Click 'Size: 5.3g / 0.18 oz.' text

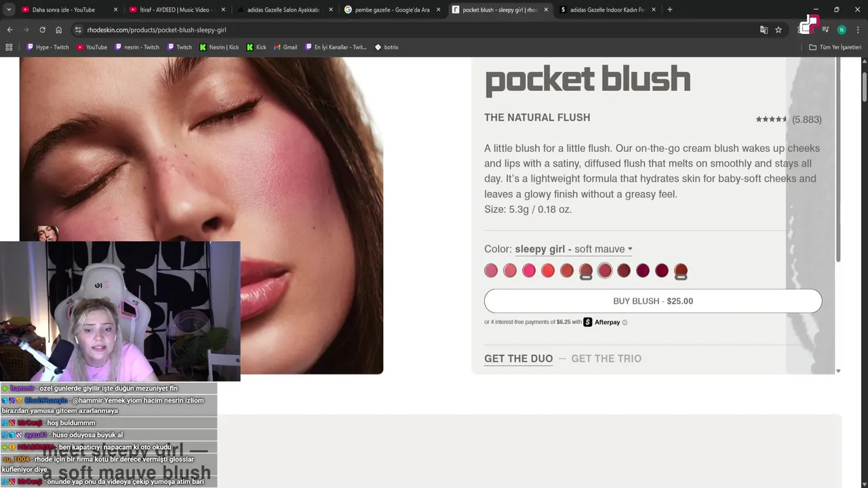coord(528,209)
